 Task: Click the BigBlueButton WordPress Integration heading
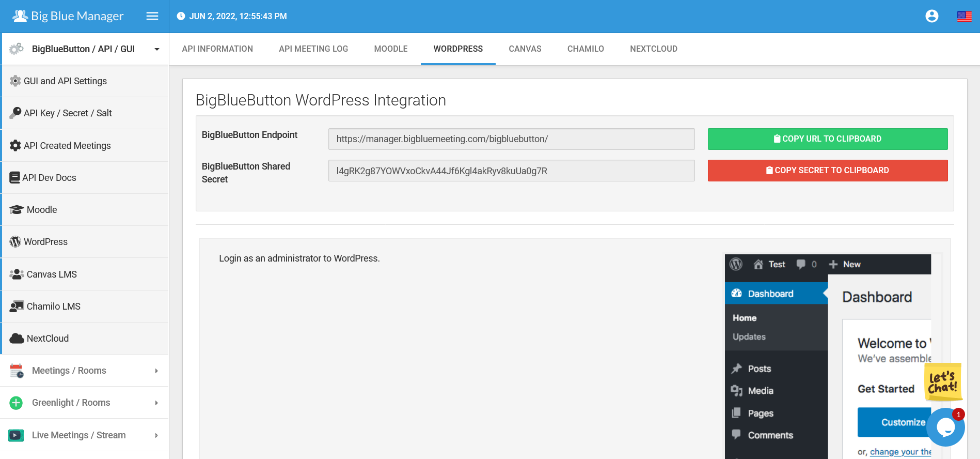[x=321, y=100]
